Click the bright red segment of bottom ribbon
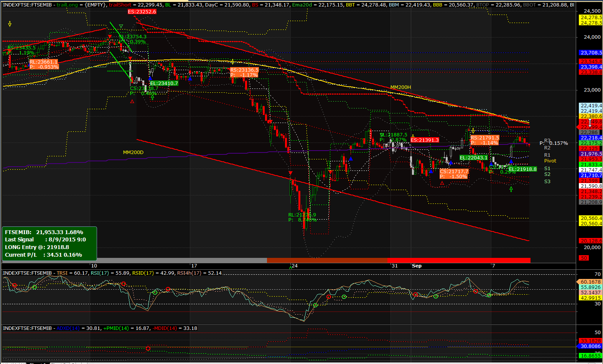The image size is (603, 364). click(x=459, y=261)
